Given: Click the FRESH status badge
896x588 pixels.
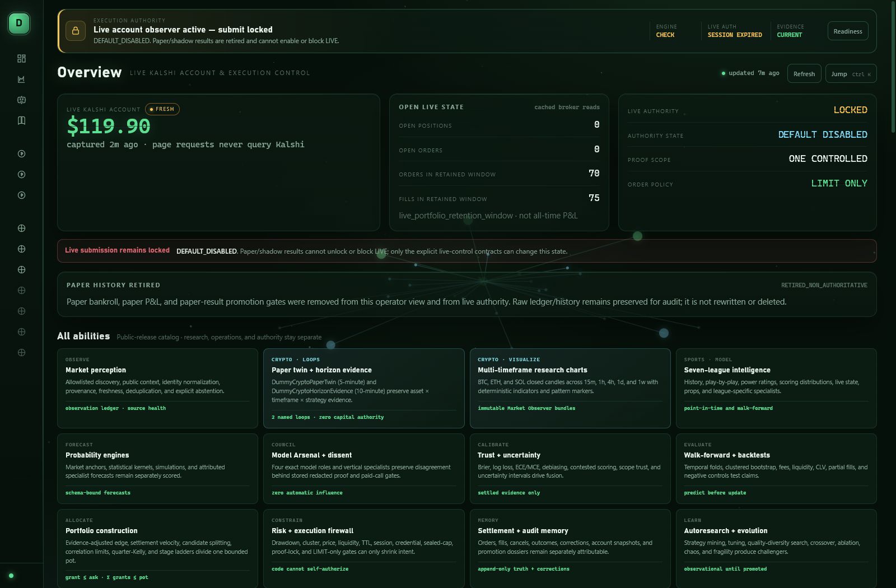Looking at the screenshot, I should pos(162,109).
